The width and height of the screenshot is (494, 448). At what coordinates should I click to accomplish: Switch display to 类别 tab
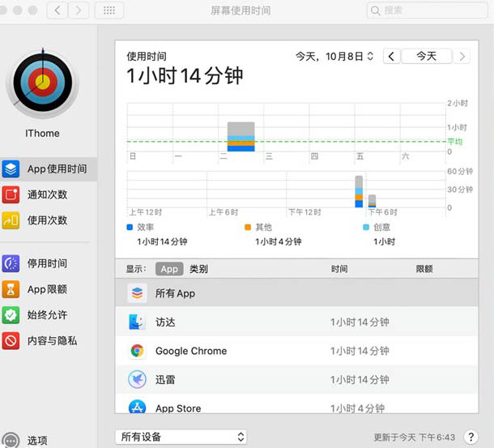coord(198,269)
